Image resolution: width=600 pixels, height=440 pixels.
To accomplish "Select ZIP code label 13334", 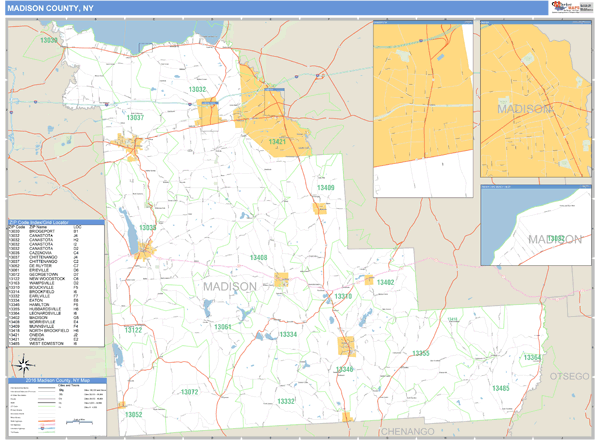I will (288, 334).
